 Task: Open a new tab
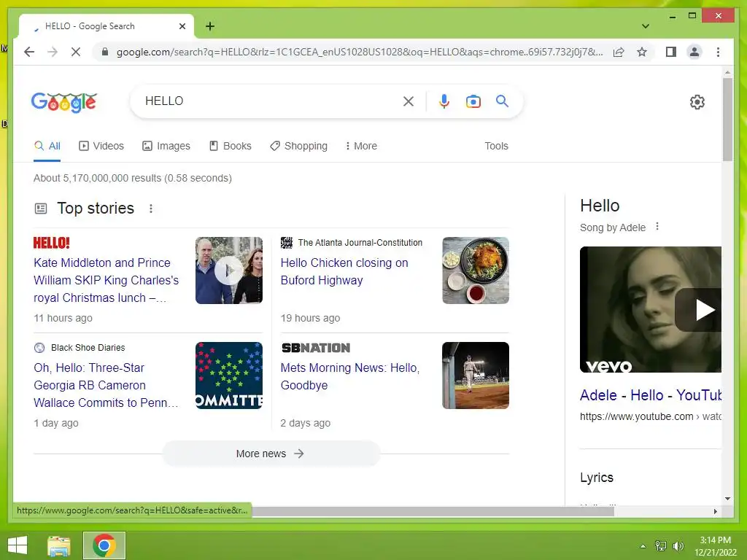pos(210,26)
